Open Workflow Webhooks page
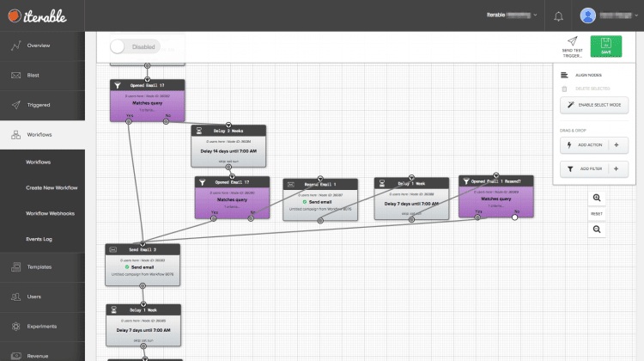The width and height of the screenshot is (644, 361). click(50, 213)
